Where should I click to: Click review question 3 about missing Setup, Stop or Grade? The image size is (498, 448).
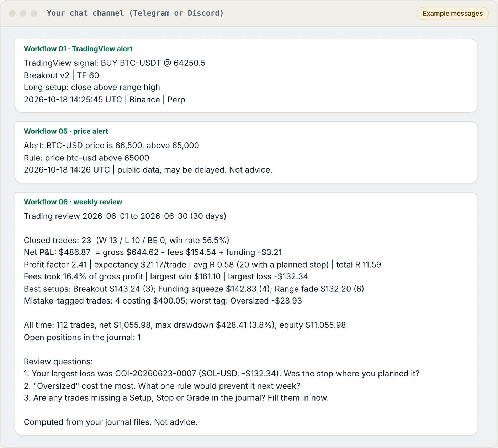coord(176,398)
